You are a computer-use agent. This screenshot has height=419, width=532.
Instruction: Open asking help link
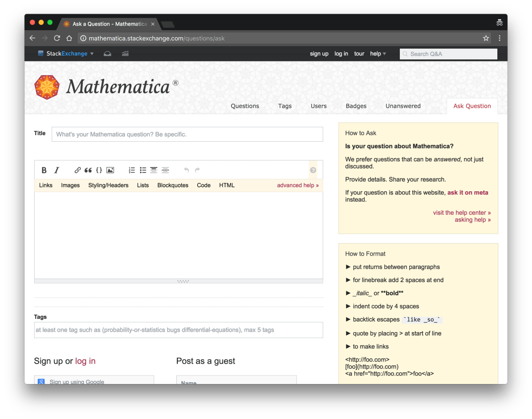click(473, 220)
